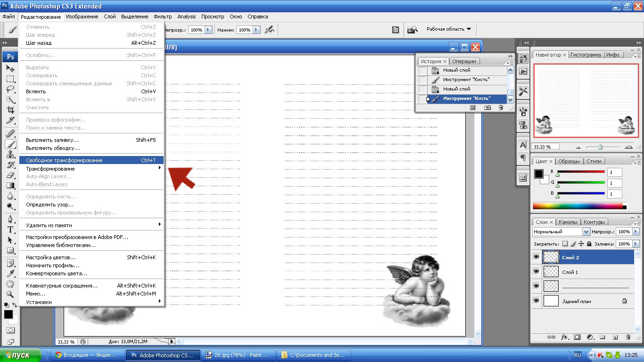Switch to the Каналы tab

pyautogui.click(x=568, y=222)
